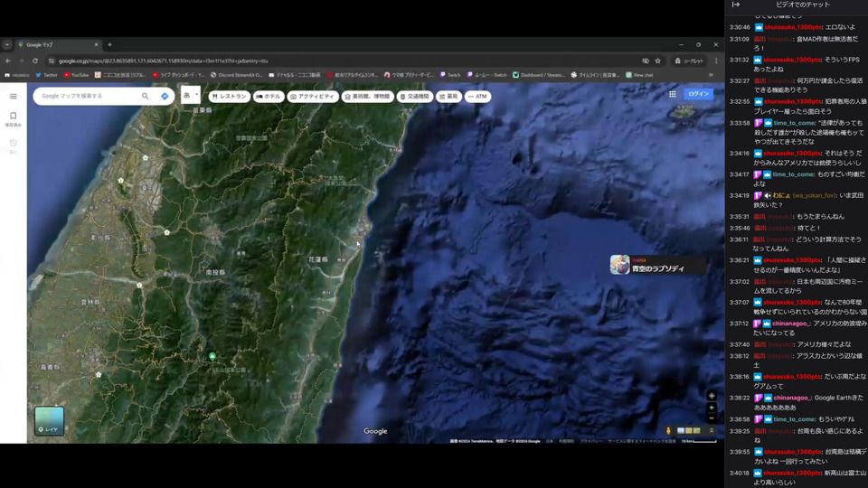Open the Discord StreamKit bookmark
The height and width of the screenshot is (488, 868).
pyautogui.click(x=238, y=75)
